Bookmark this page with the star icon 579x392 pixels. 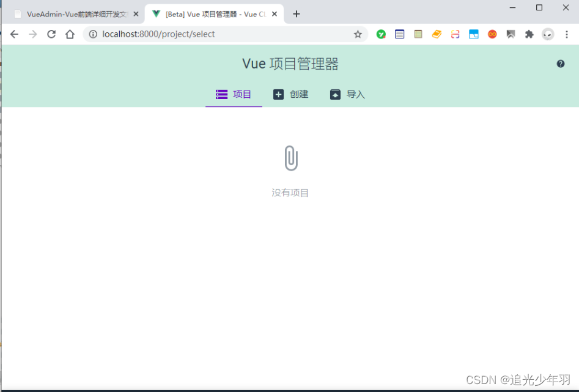[x=358, y=34]
